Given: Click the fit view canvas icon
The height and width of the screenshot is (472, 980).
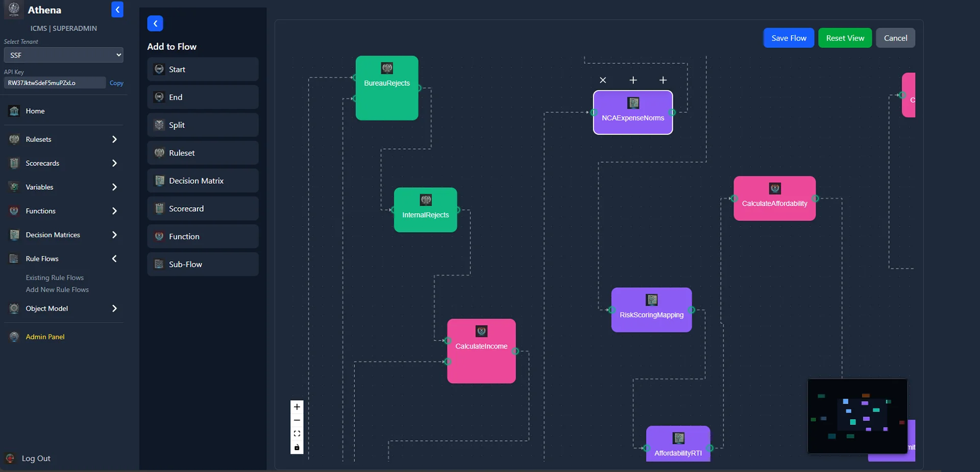Looking at the screenshot, I should click(297, 434).
